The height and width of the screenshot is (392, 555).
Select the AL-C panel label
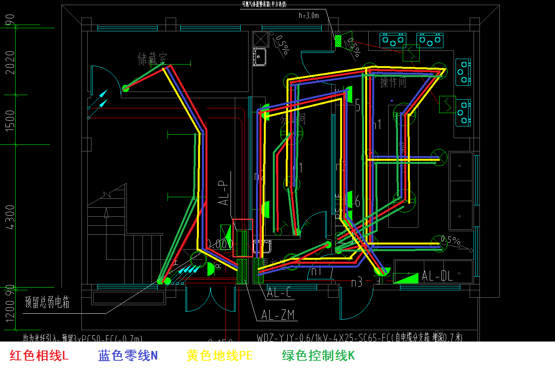click(x=279, y=292)
